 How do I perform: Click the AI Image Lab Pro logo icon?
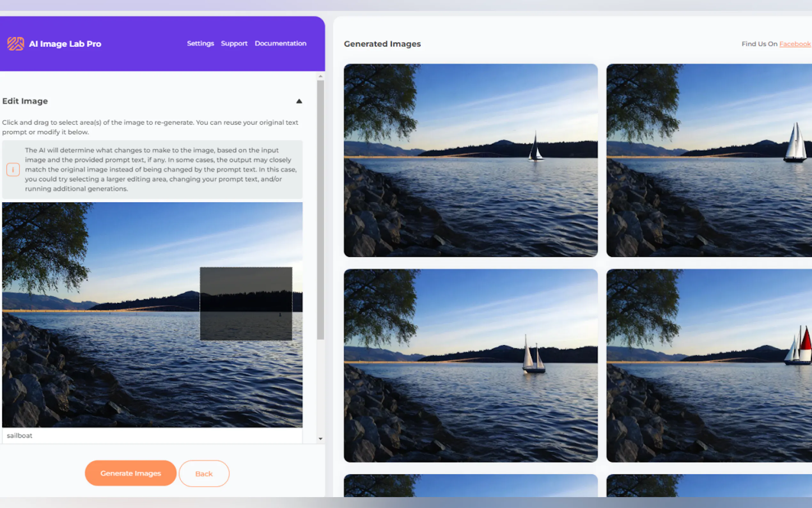(x=16, y=44)
